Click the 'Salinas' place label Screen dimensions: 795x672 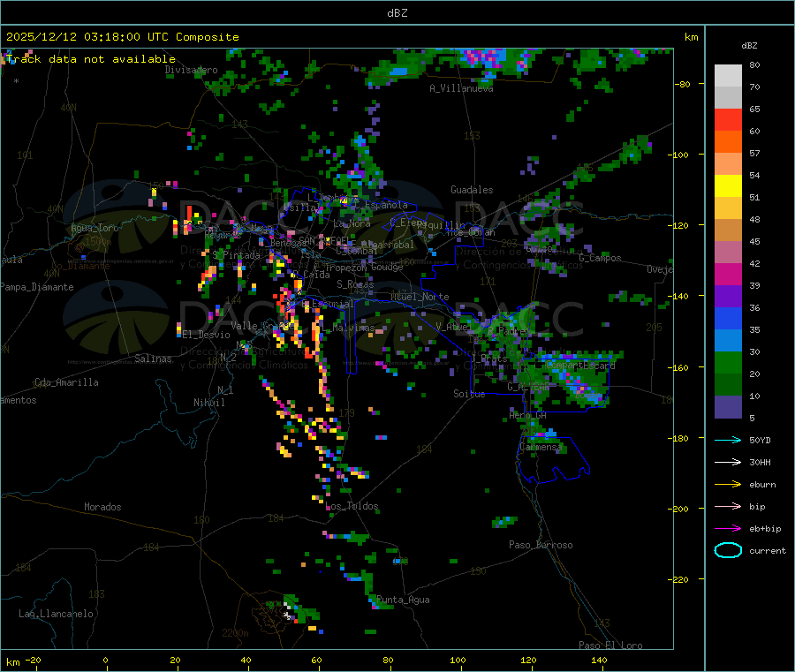(153, 359)
